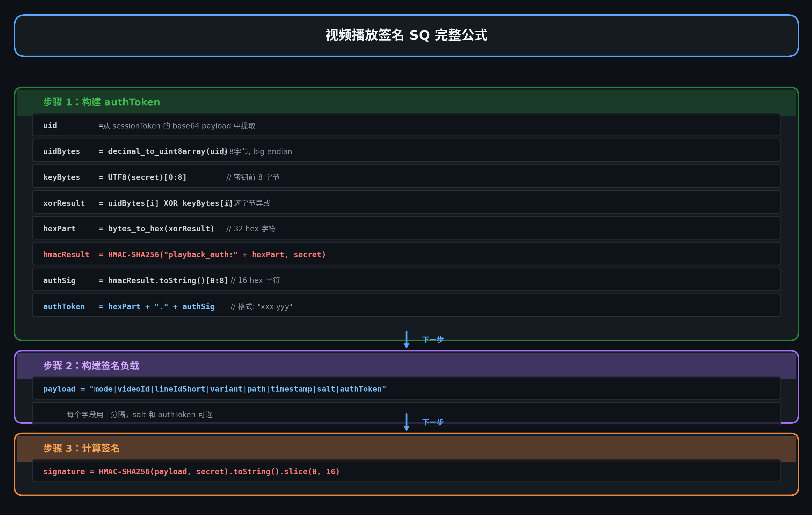Click the note 每个字段用 | 分隔
This screenshot has height=515, width=812.
click(140, 415)
